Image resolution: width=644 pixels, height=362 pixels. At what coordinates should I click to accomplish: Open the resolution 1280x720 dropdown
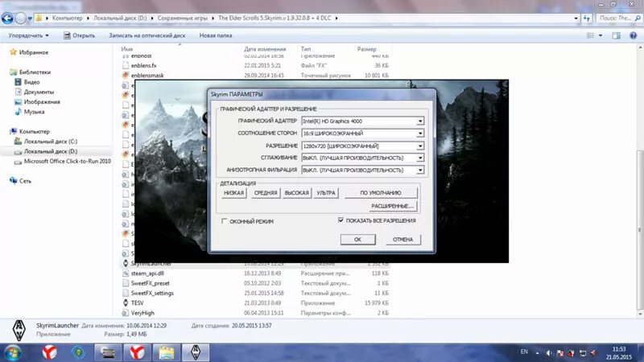pos(363,146)
